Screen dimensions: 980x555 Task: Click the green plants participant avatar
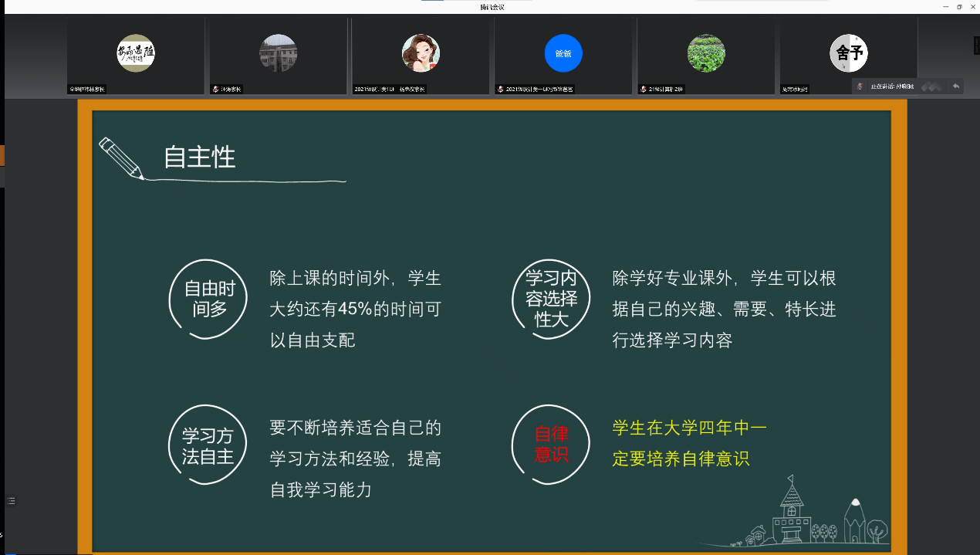tap(706, 53)
